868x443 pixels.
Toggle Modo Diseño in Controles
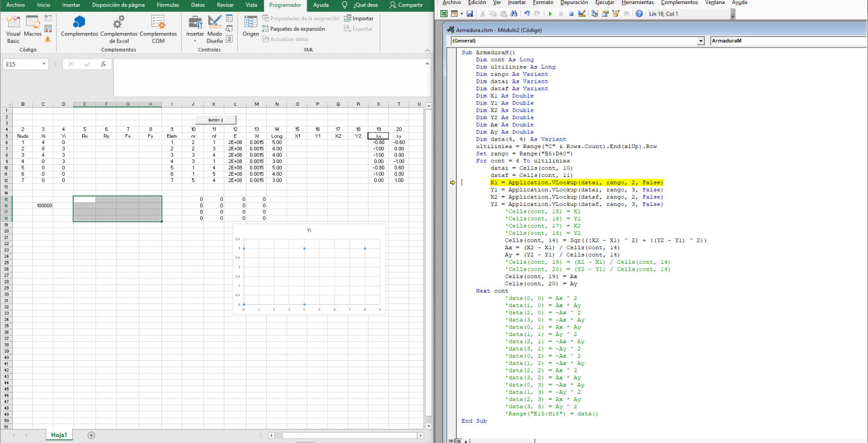coord(215,29)
